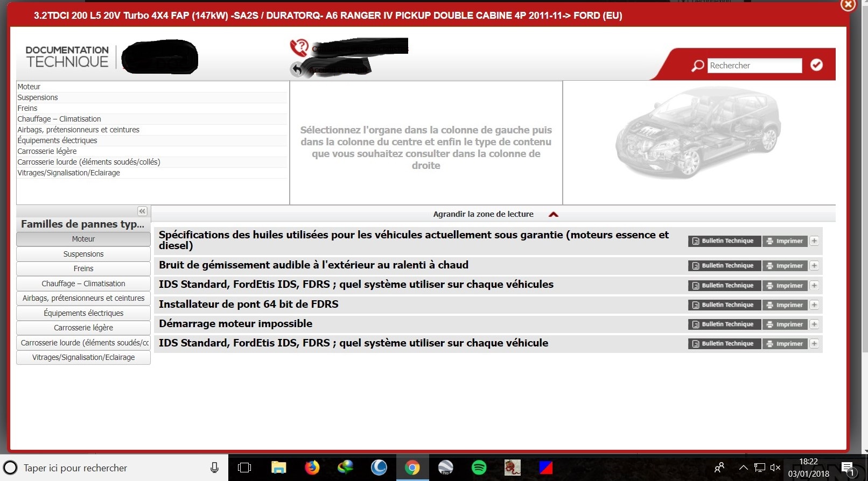Open Carrosserie légère button under Familles de pannes
The image size is (868, 481).
coord(83,328)
